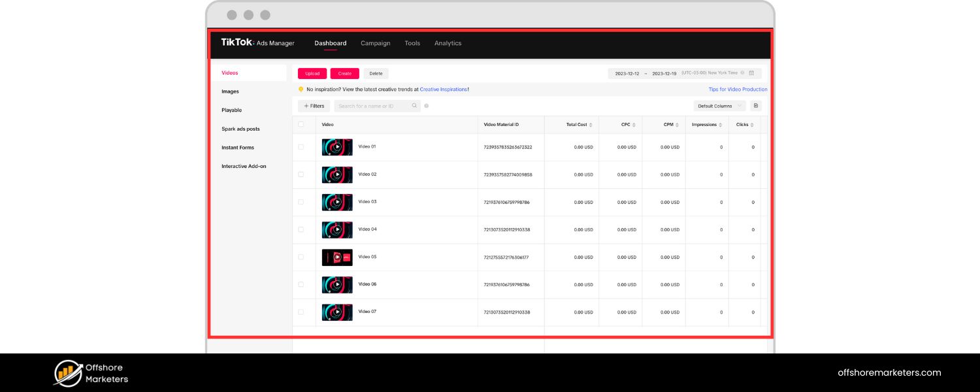Open Spark ads posts in sidebar
The height and width of the screenshot is (392, 980).
click(240, 129)
